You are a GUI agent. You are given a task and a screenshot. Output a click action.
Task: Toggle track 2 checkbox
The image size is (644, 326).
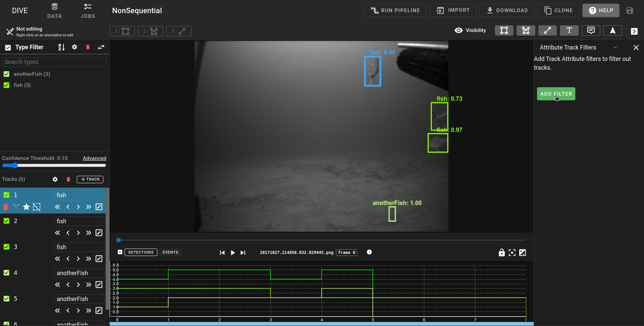(6, 221)
